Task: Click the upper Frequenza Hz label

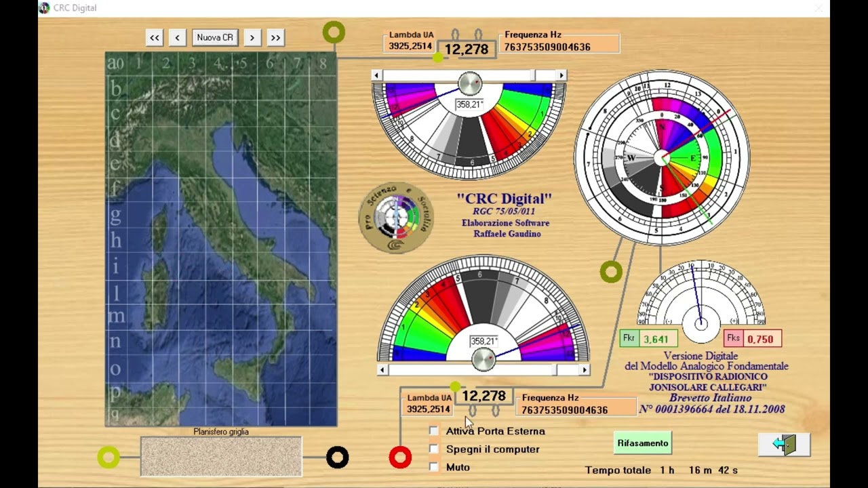Action: 533,35
